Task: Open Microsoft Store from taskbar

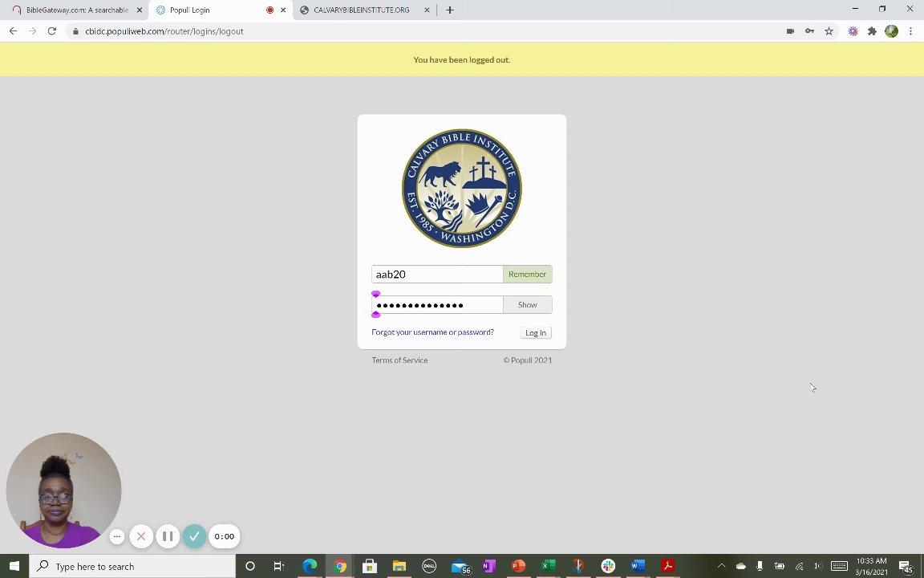Action: (x=370, y=566)
